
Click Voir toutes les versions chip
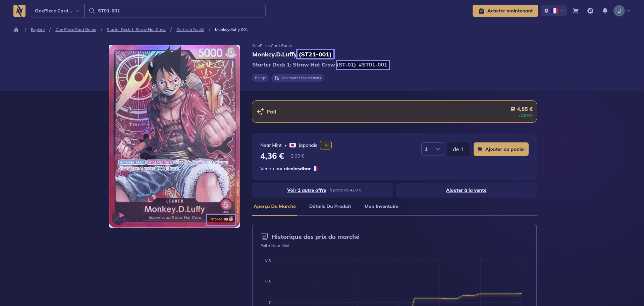tap(298, 78)
